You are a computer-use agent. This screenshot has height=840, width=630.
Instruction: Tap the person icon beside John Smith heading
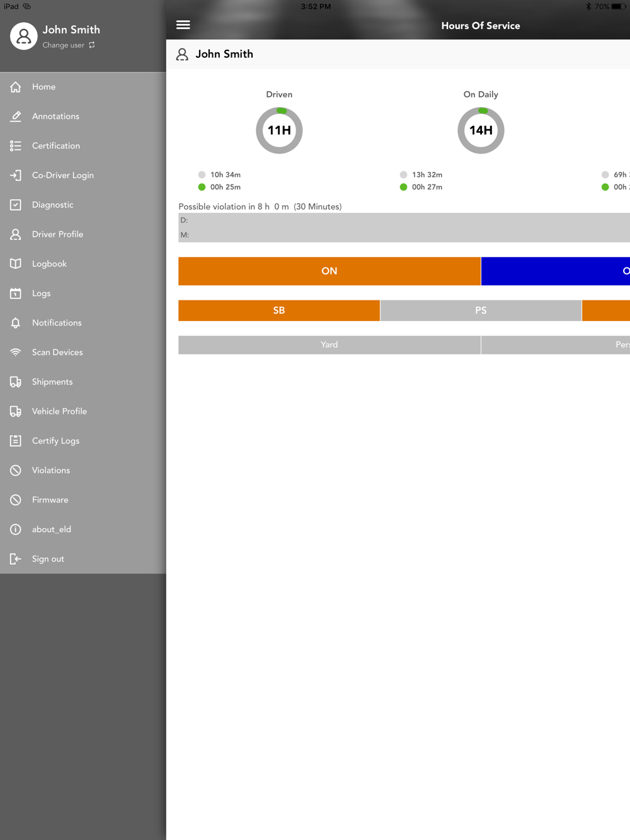coord(182,55)
